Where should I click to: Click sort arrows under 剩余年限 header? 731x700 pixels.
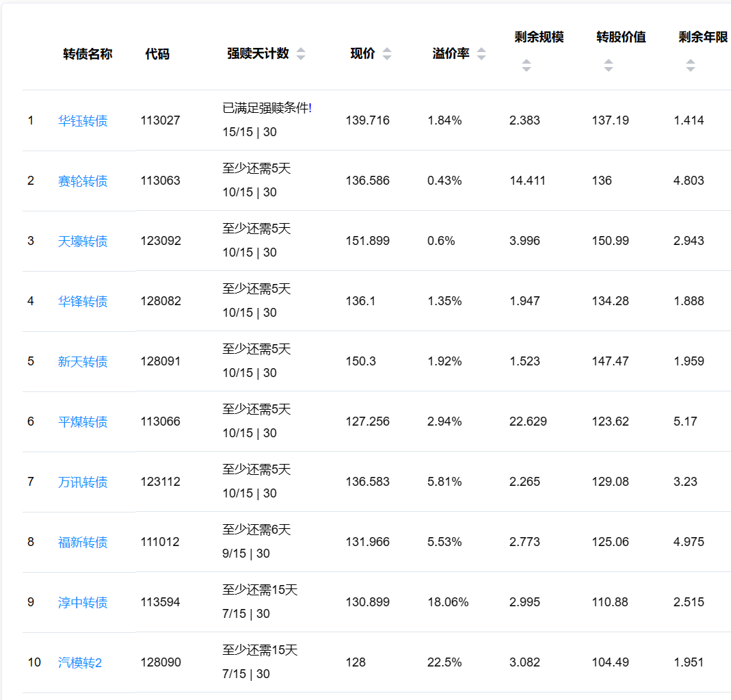(690, 66)
